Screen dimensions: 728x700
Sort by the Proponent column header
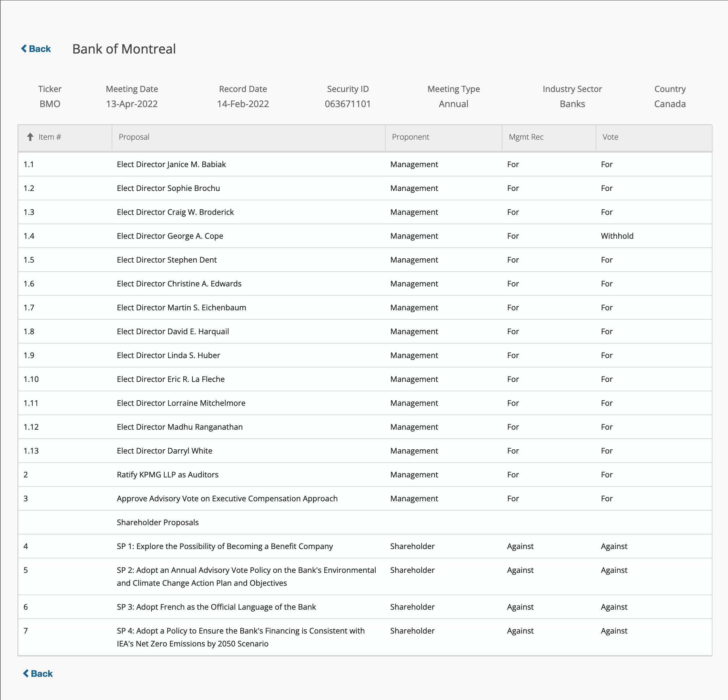(410, 137)
